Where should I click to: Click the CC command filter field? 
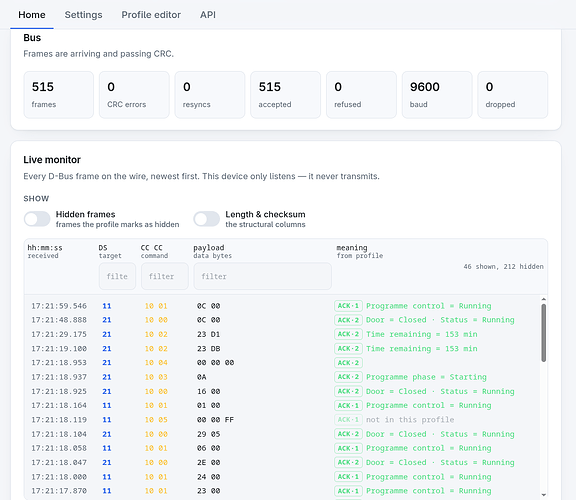click(165, 276)
